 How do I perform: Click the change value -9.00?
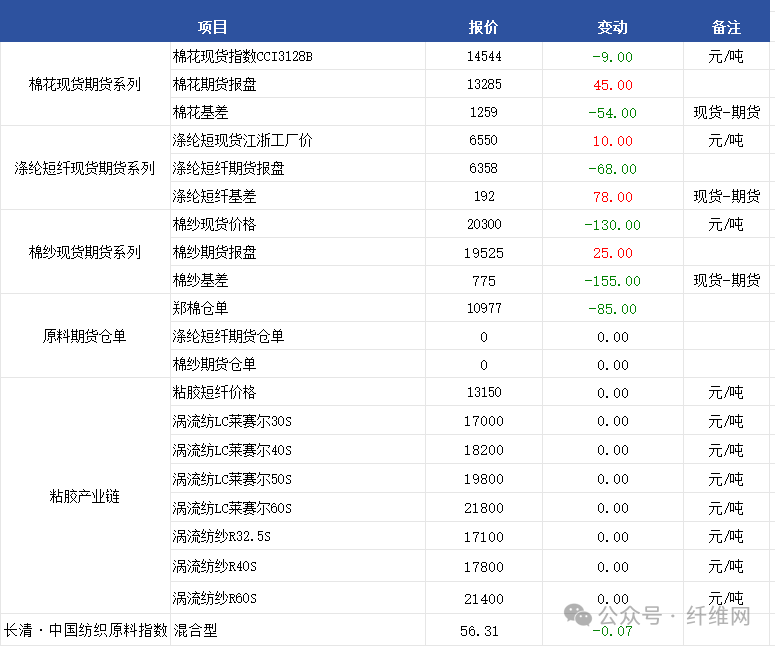click(612, 57)
